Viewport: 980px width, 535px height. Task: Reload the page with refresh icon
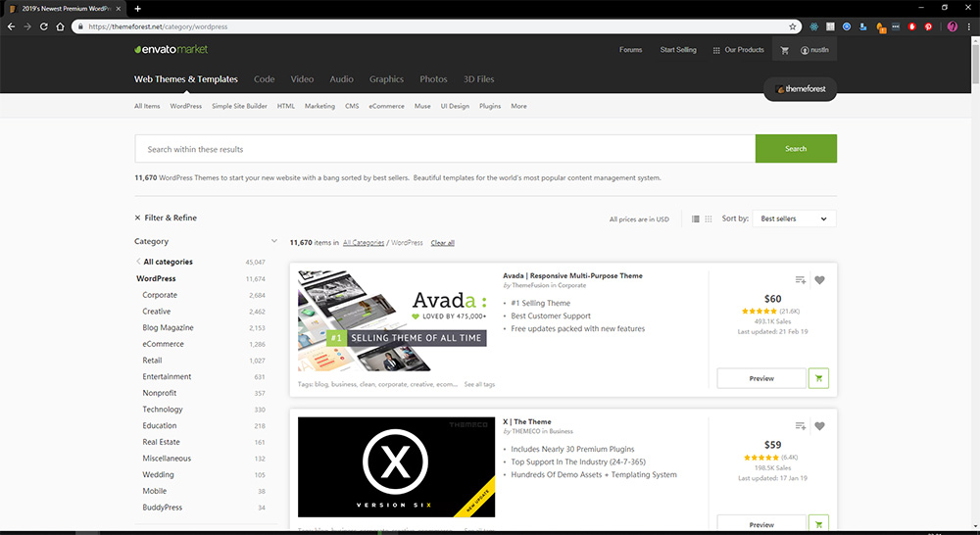[44, 26]
